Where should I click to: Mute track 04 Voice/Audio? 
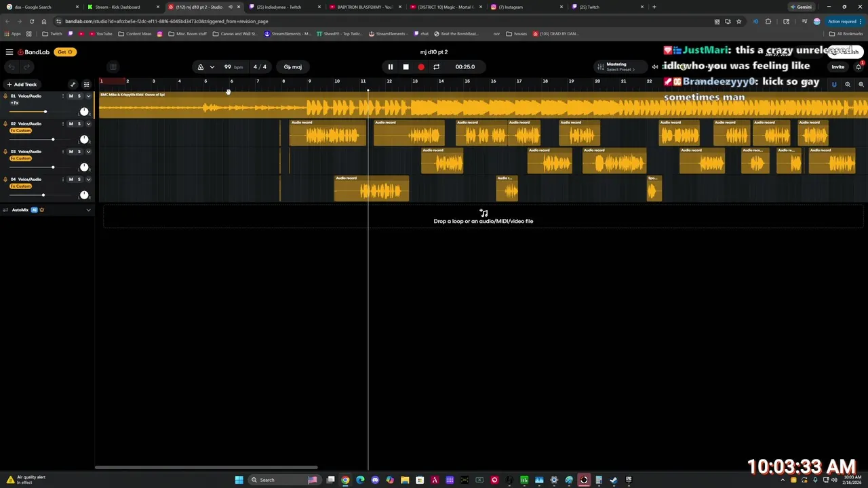71,180
